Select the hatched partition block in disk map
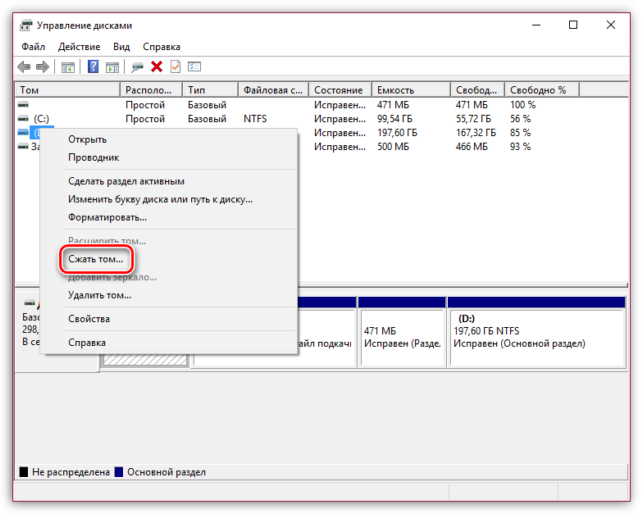This screenshot has height=514, width=643. (x=145, y=360)
